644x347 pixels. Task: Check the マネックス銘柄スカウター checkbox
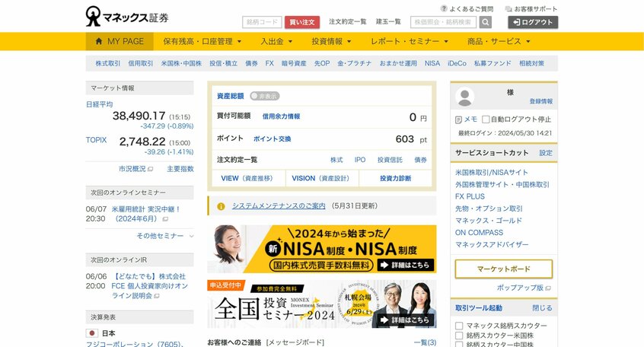(459, 326)
